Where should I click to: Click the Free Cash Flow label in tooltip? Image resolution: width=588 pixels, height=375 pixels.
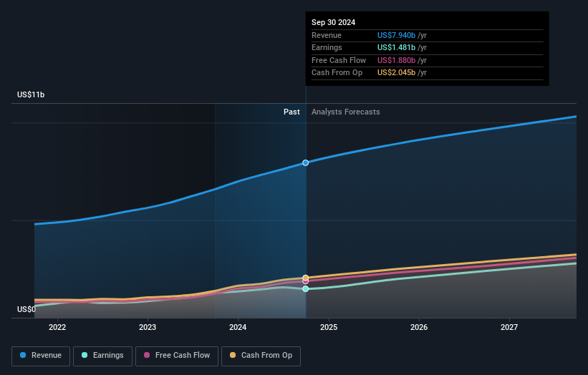pos(339,60)
